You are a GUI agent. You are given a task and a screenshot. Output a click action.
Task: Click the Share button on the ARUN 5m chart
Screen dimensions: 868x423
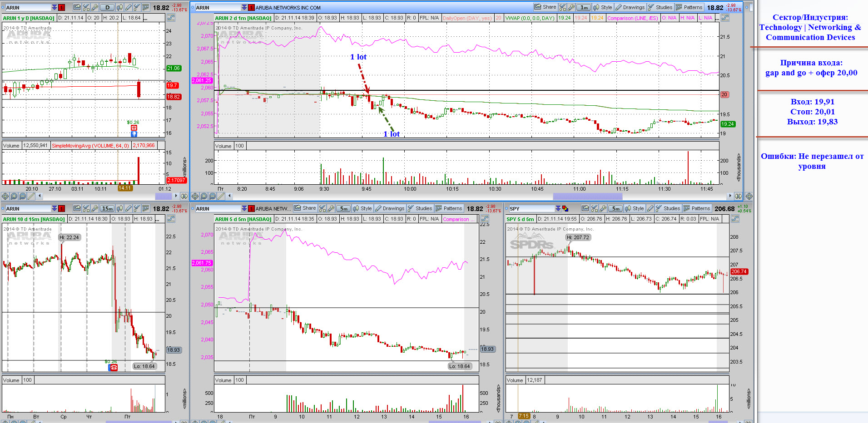coord(305,208)
